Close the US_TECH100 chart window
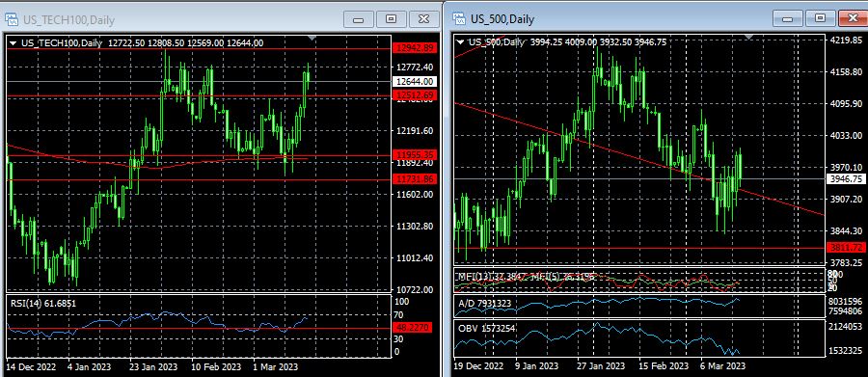868x377 pixels. [x=424, y=19]
